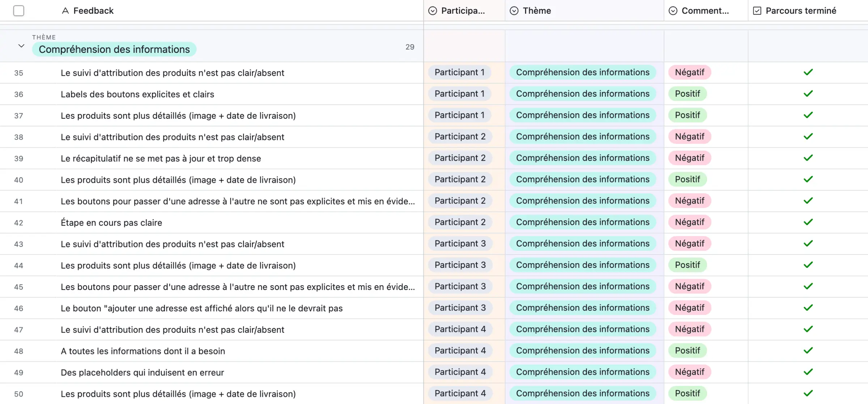Toggle Parcours terminé checkmark in row 46

pos(808,308)
